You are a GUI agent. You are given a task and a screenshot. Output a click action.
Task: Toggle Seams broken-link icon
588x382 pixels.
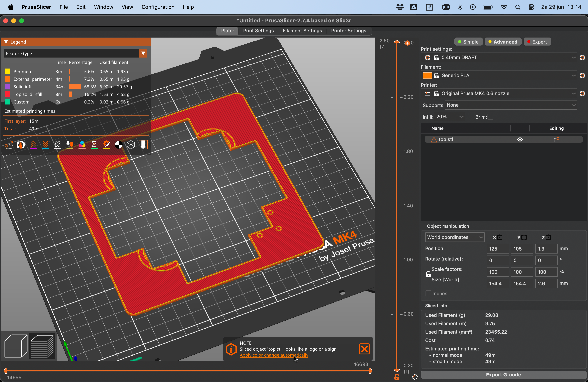pos(58,145)
